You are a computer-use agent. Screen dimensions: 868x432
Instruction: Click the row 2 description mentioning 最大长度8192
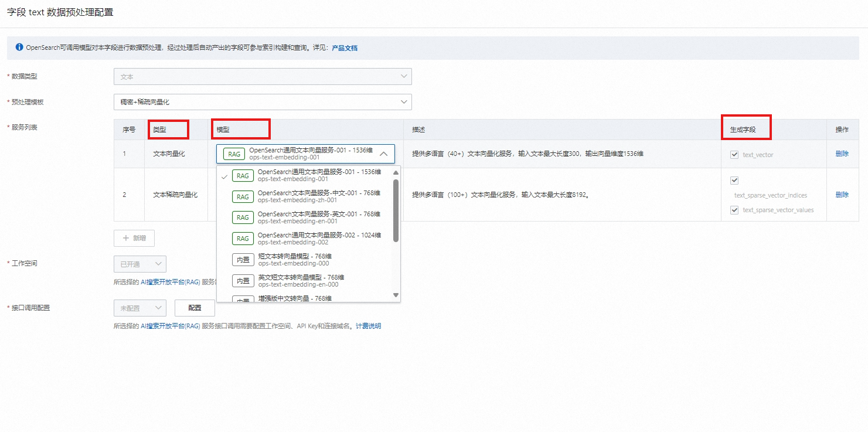tap(501, 195)
